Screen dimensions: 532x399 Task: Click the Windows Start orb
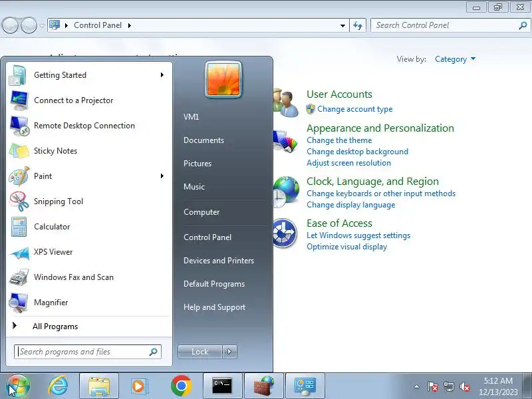click(x=18, y=386)
